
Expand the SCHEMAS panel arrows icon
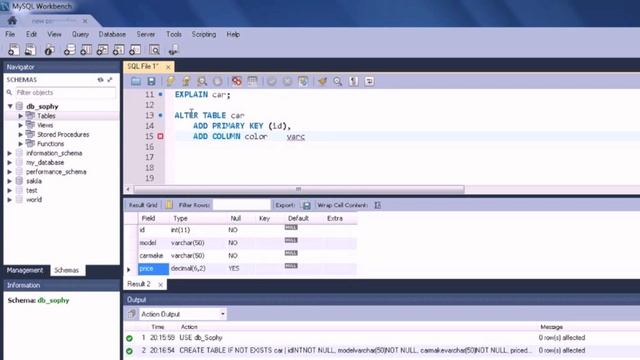tap(110, 80)
